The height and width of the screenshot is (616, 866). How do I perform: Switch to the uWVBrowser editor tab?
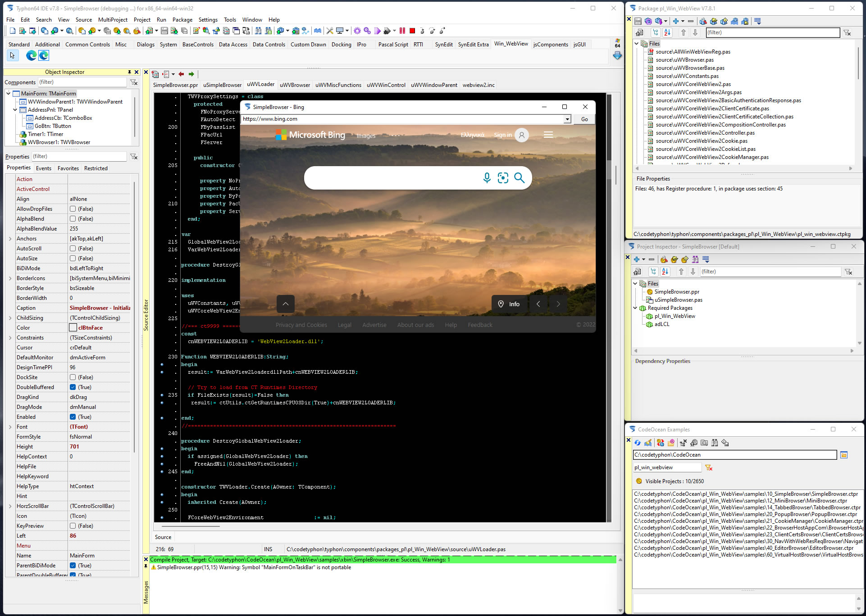[x=295, y=85]
